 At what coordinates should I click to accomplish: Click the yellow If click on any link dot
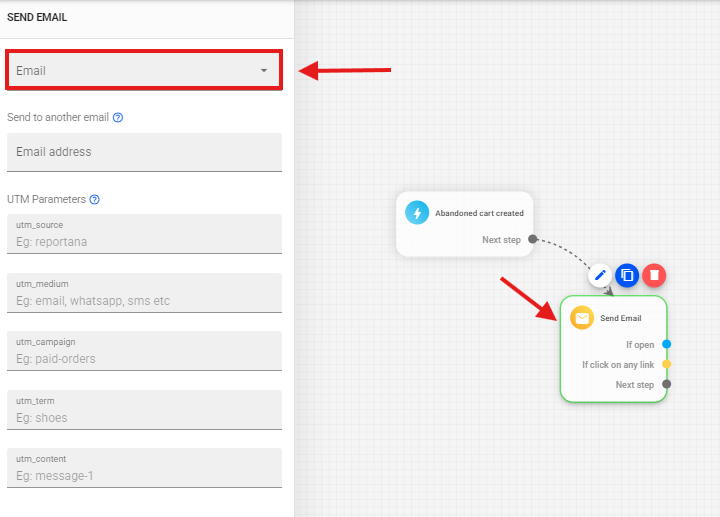(x=667, y=365)
